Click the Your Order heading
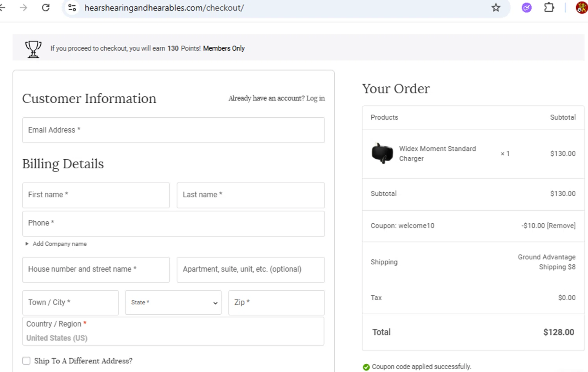 [396, 89]
